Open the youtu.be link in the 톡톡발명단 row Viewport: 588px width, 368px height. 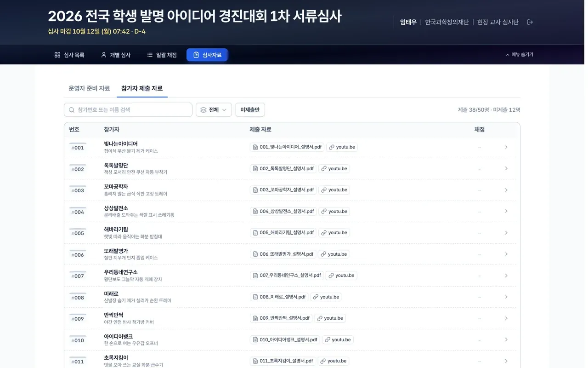334,168
